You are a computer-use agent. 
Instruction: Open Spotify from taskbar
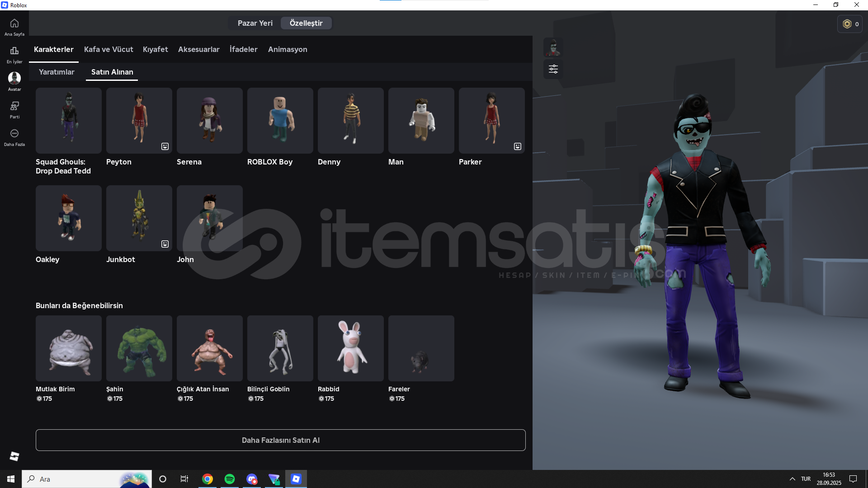(x=230, y=479)
